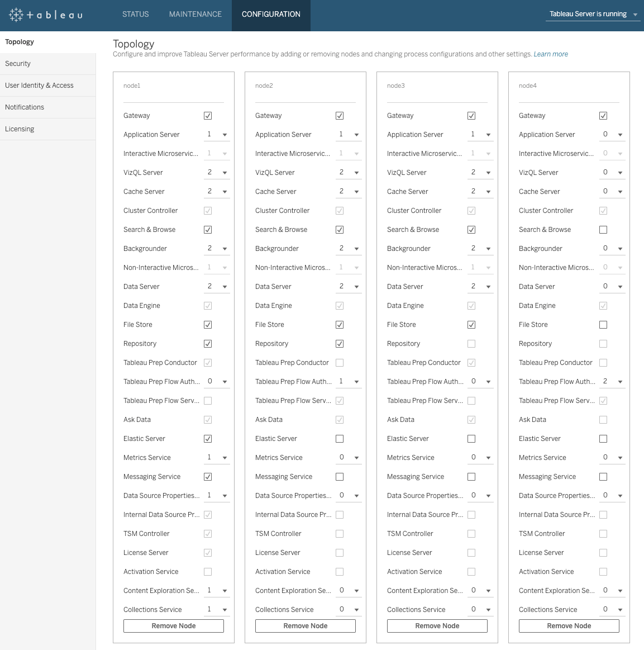Open Metrics Service dropdown on node3

tap(480, 458)
